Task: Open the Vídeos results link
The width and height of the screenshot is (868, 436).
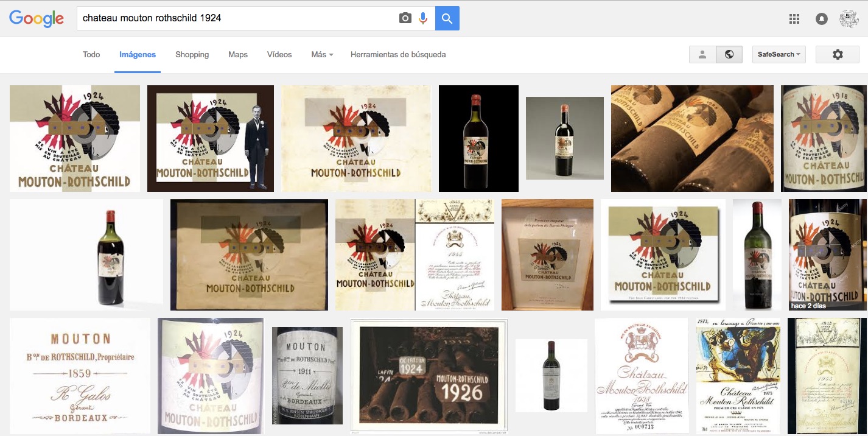Action: (279, 54)
